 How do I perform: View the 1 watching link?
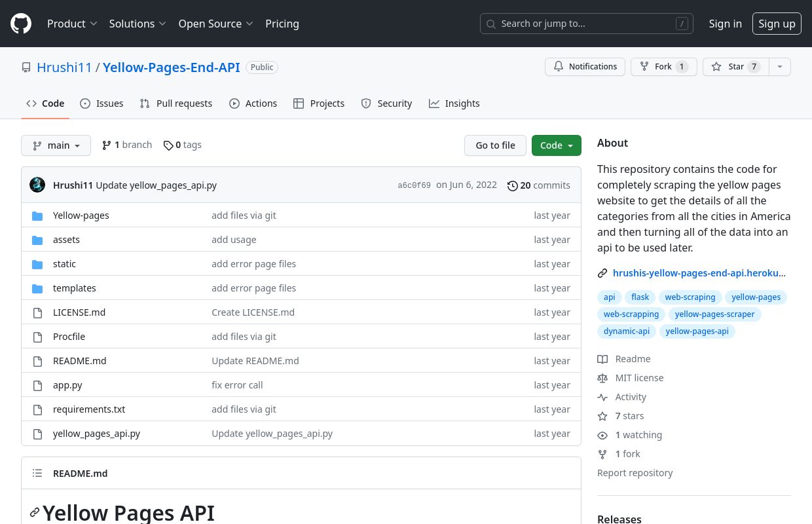630,435
